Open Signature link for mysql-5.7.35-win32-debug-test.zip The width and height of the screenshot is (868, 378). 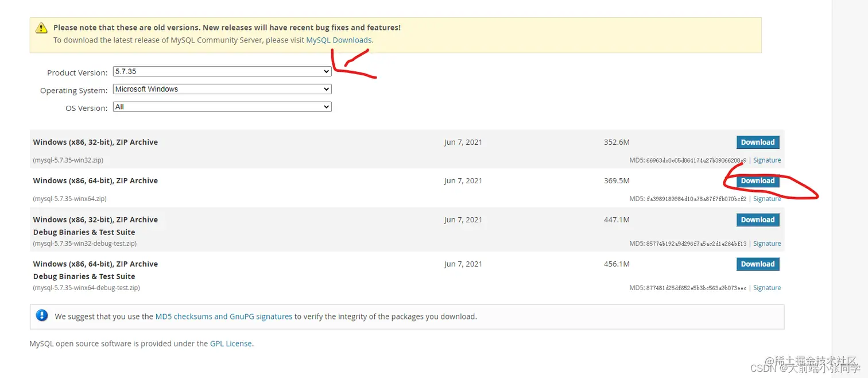click(x=767, y=244)
